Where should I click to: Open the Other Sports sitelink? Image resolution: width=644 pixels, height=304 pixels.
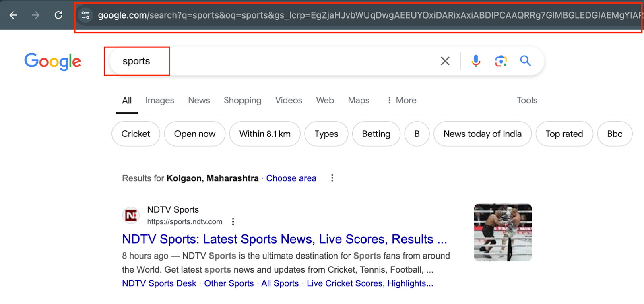(x=229, y=283)
